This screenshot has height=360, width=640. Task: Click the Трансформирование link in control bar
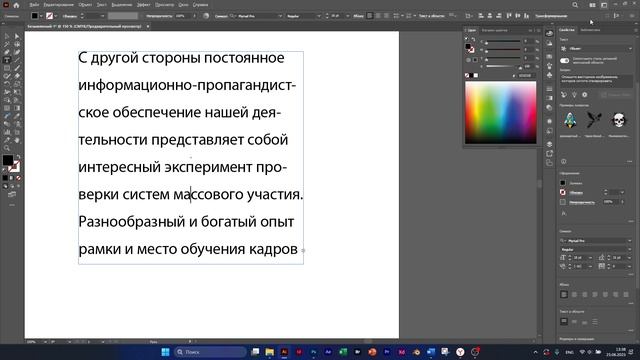[x=551, y=16]
